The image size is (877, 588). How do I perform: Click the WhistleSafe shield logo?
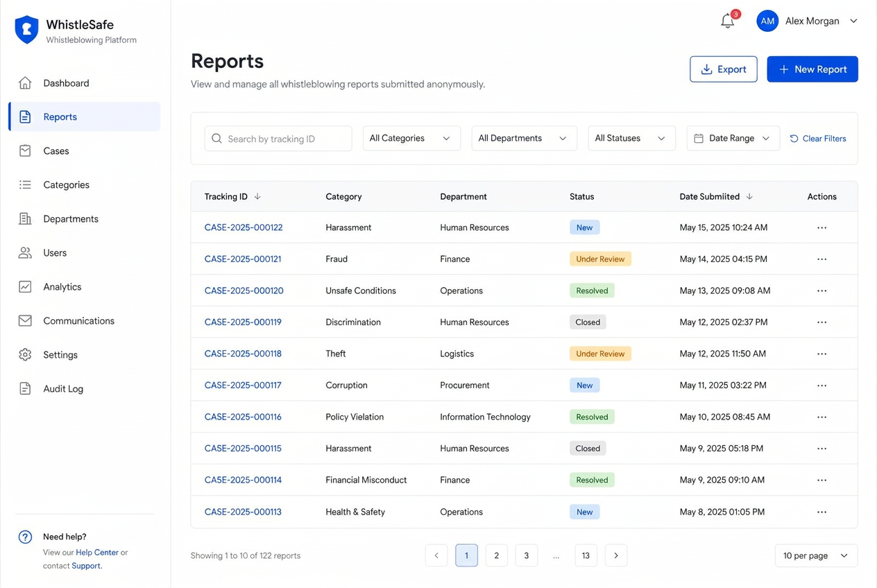tap(26, 30)
